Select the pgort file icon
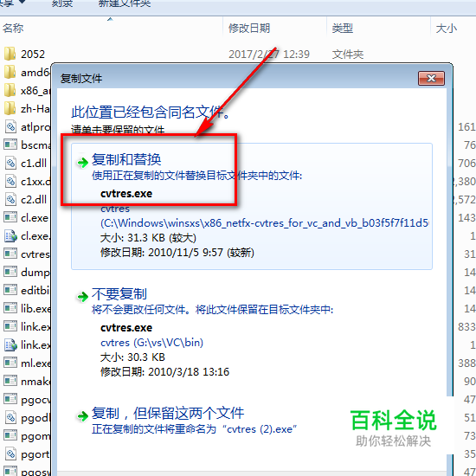The image size is (476, 476). (10, 454)
